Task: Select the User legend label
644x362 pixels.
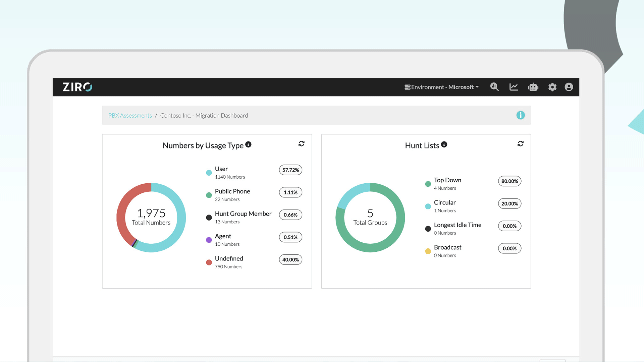Action: [x=221, y=169]
